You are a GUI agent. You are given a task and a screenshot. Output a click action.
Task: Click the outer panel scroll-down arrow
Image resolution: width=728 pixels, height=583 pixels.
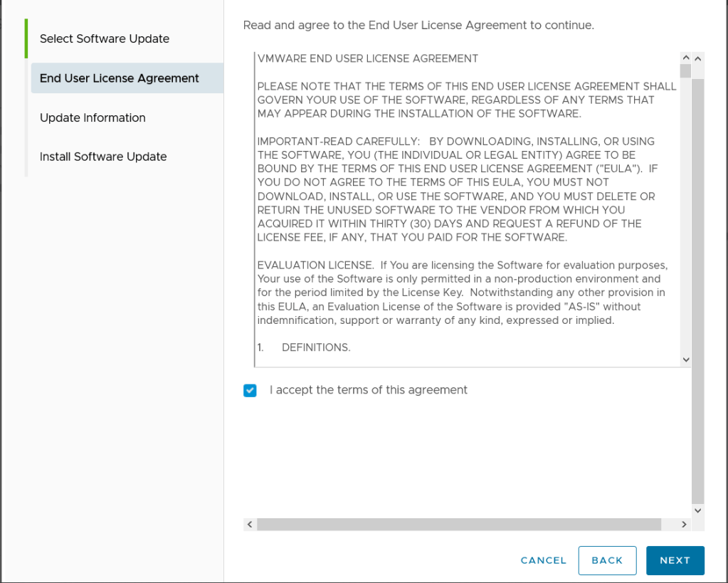(697, 510)
